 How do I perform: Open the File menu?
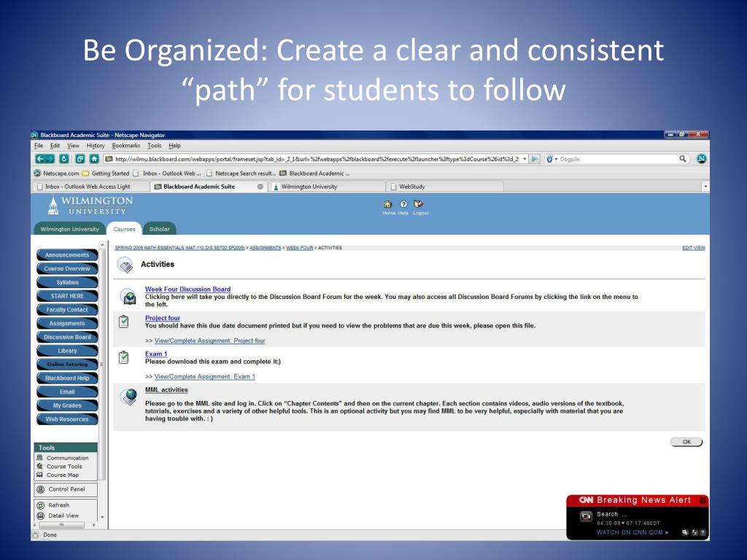[x=39, y=146]
